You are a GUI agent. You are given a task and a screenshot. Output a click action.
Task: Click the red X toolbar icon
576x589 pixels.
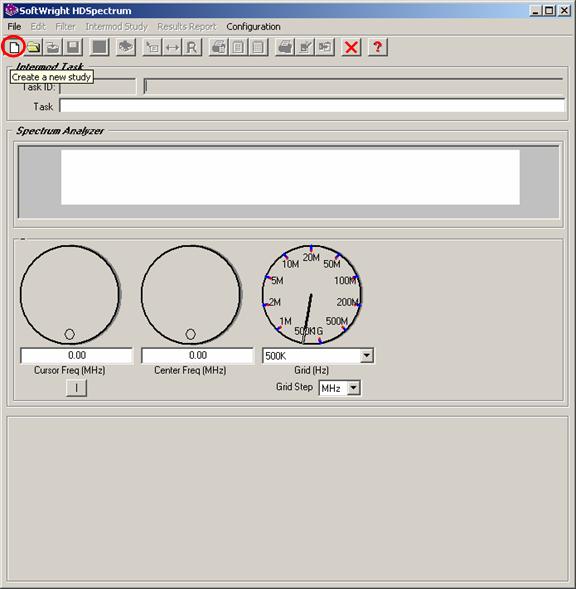tap(351, 47)
